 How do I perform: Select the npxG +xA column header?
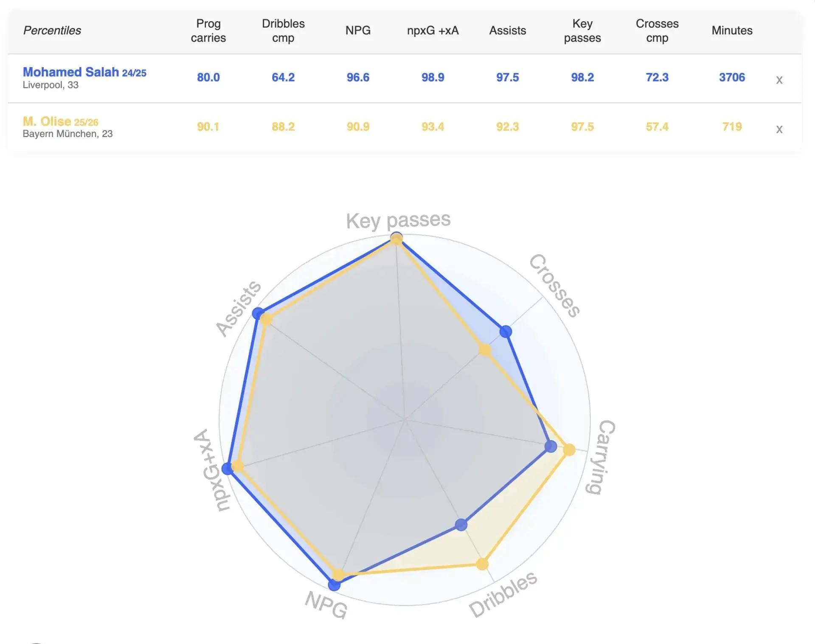click(433, 31)
